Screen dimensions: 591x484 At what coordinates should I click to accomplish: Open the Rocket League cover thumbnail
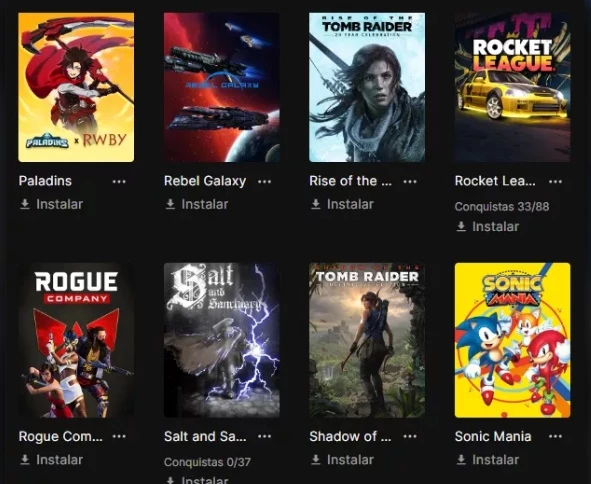coord(512,87)
